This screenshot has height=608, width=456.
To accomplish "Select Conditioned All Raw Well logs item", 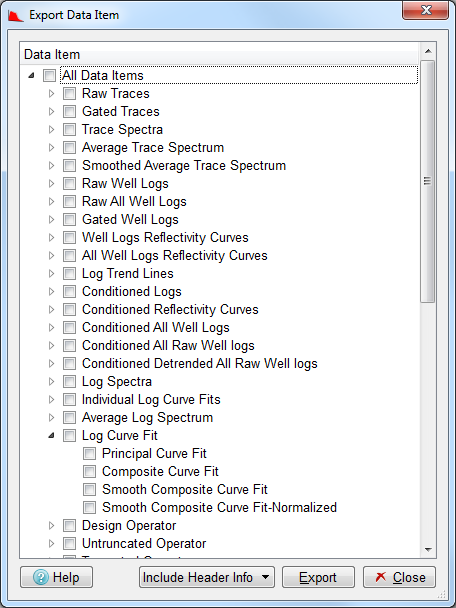I will pyautogui.click(x=168, y=345).
